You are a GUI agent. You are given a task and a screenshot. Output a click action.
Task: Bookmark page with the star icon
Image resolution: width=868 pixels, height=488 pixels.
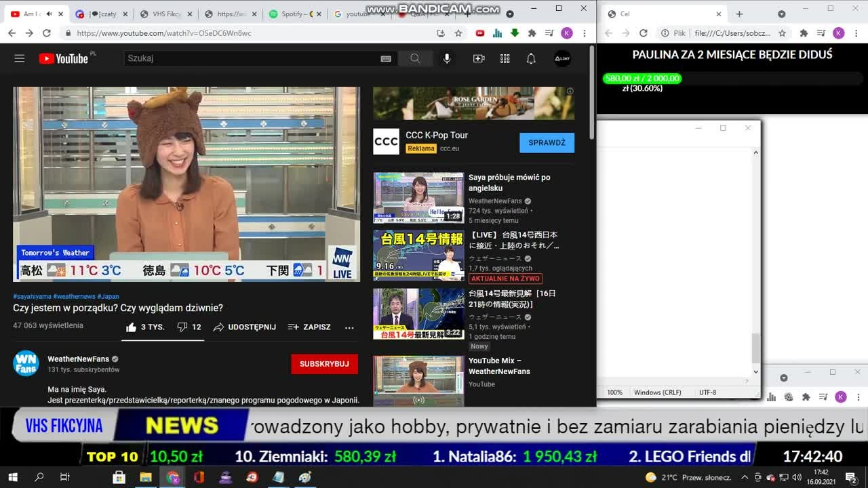click(458, 33)
